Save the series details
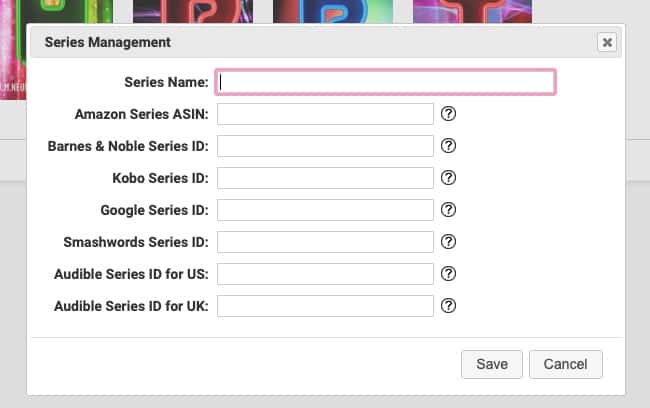This screenshot has width=650, height=408. tap(492, 364)
